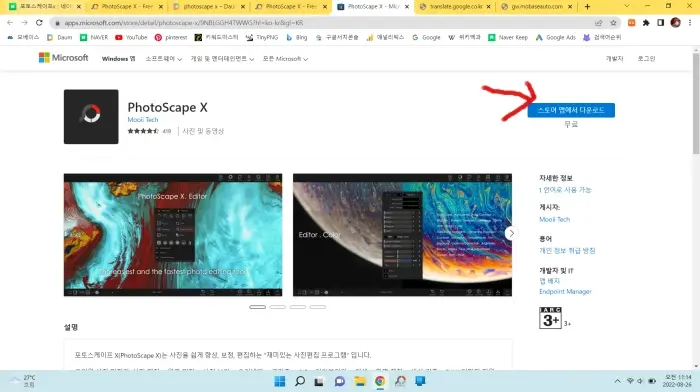
Task: Click 스토어 앱에서 다운로드 button
Action: coord(571,110)
